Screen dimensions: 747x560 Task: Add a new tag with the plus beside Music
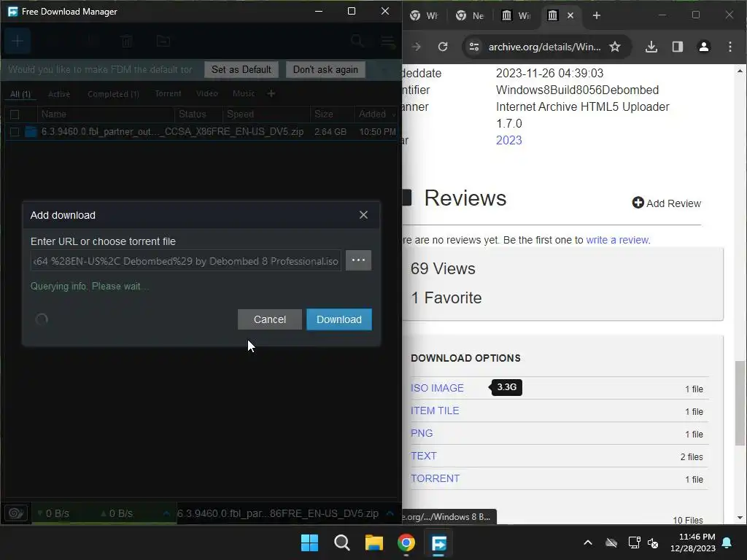[271, 94]
